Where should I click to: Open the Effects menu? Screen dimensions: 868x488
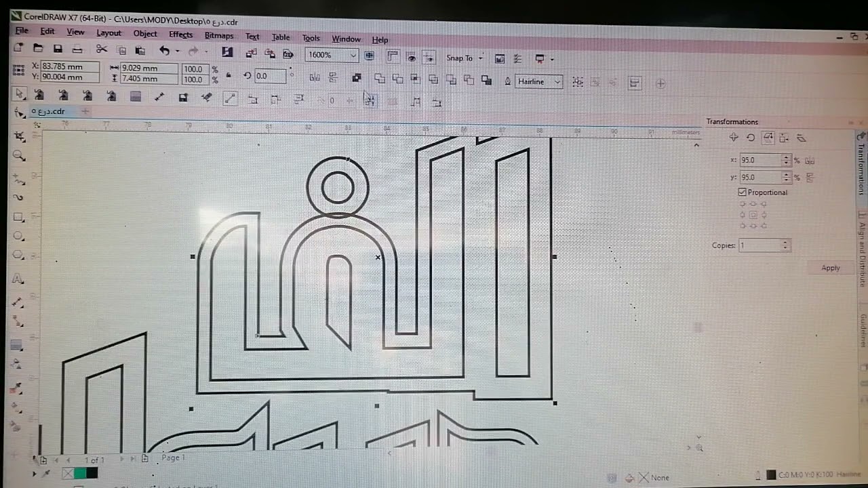tap(181, 35)
